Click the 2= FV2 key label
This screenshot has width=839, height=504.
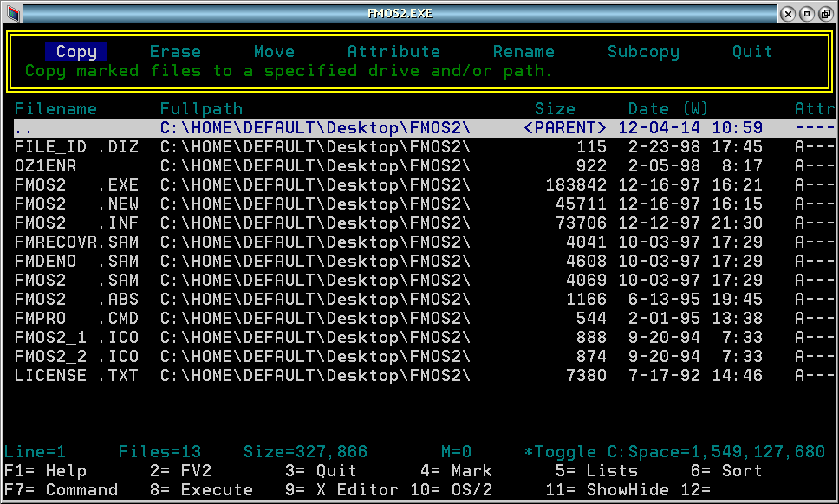coord(181,471)
